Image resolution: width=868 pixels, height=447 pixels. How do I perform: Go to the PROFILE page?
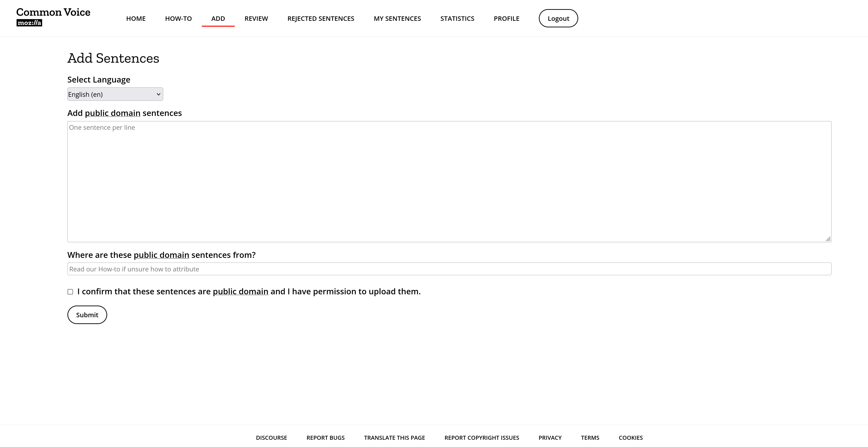coord(506,18)
